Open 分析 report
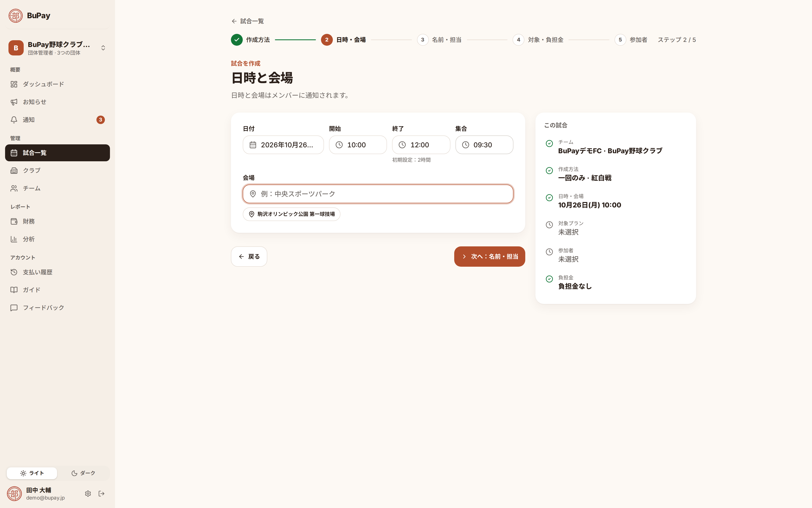 point(57,239)
